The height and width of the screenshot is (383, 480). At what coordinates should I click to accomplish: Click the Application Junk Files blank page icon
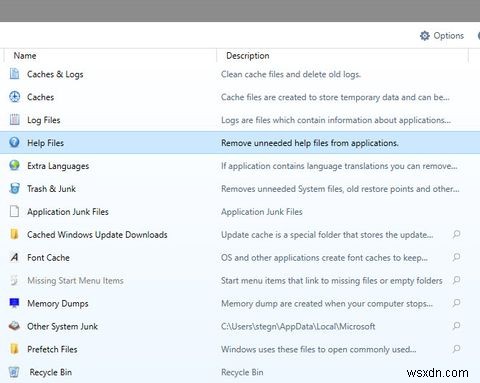click(14, 211)
